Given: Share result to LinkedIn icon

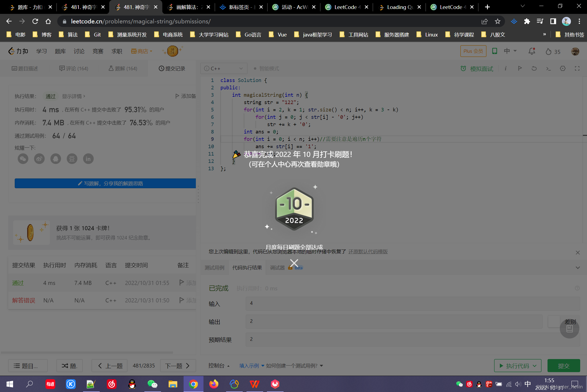Looking at the screenshot, I should click(x=88, y=159).
